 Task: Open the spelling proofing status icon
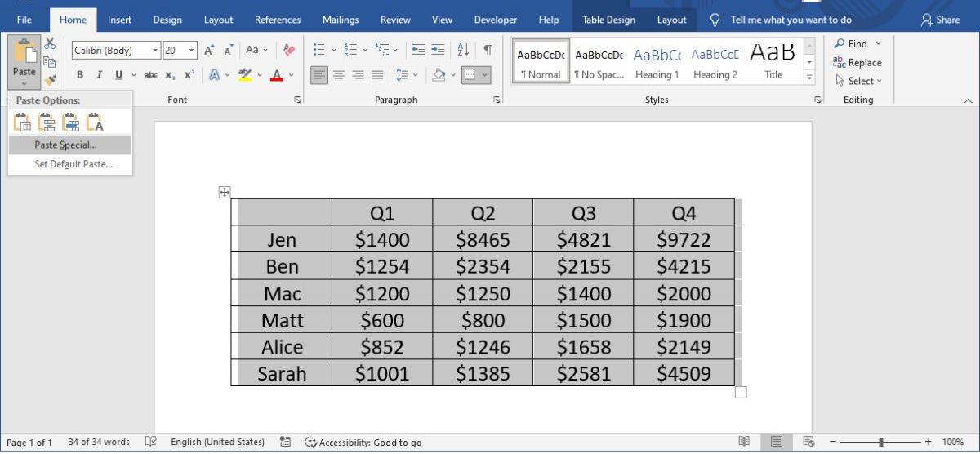150,442
